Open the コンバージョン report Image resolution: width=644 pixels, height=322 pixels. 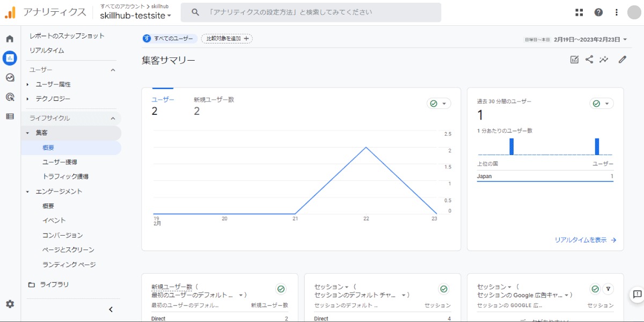[63, 236]
